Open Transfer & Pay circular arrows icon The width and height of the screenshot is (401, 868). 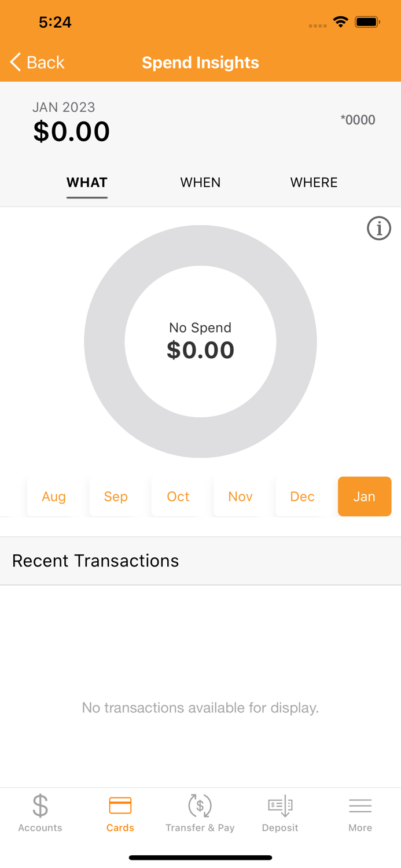coord(200,806)
